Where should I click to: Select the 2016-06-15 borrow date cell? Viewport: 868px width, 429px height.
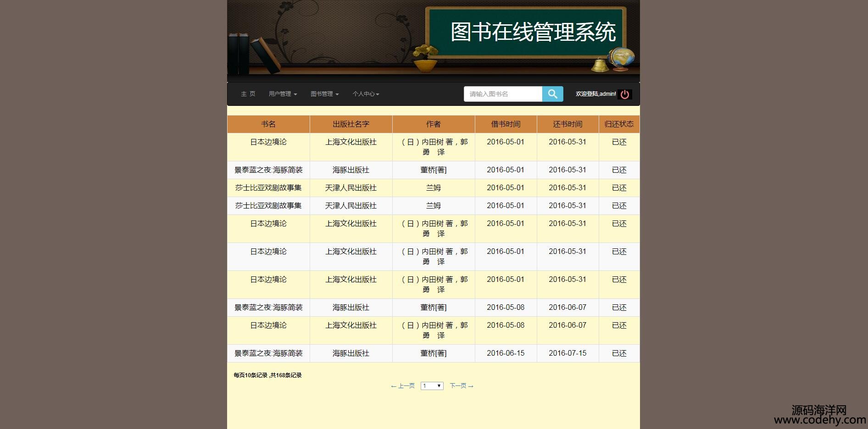click(506, 353)
